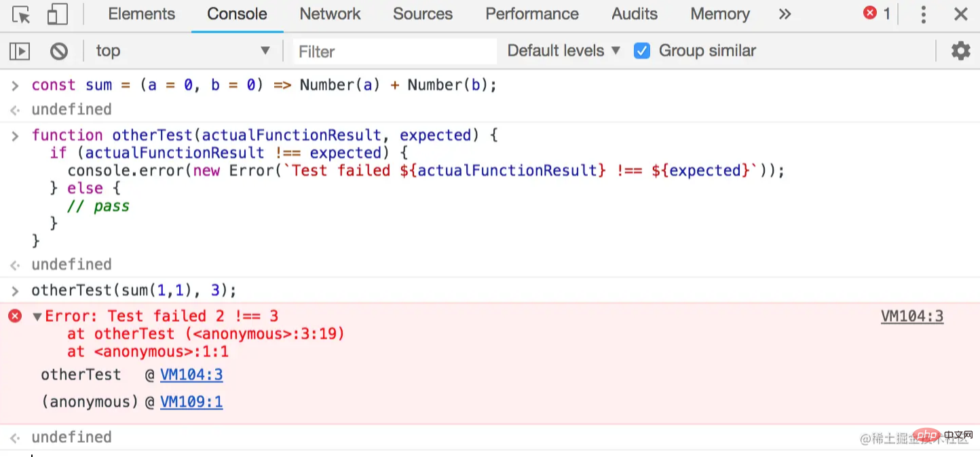Click the arrow before function otherTest

click(15, 135)
